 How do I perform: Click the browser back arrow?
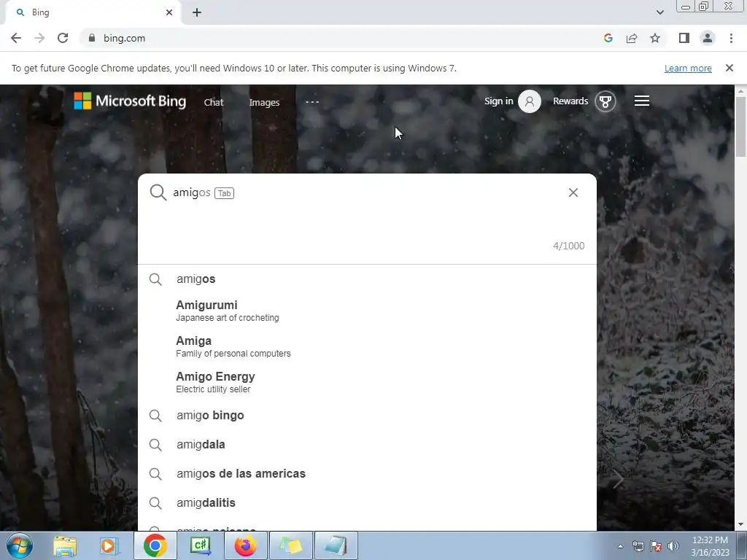click(x=16, y=38)
